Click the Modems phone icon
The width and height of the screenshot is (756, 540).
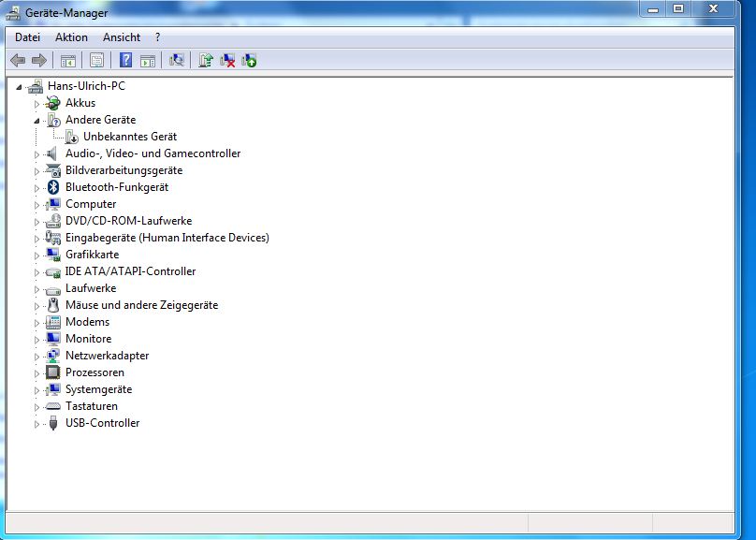point(53,322)
